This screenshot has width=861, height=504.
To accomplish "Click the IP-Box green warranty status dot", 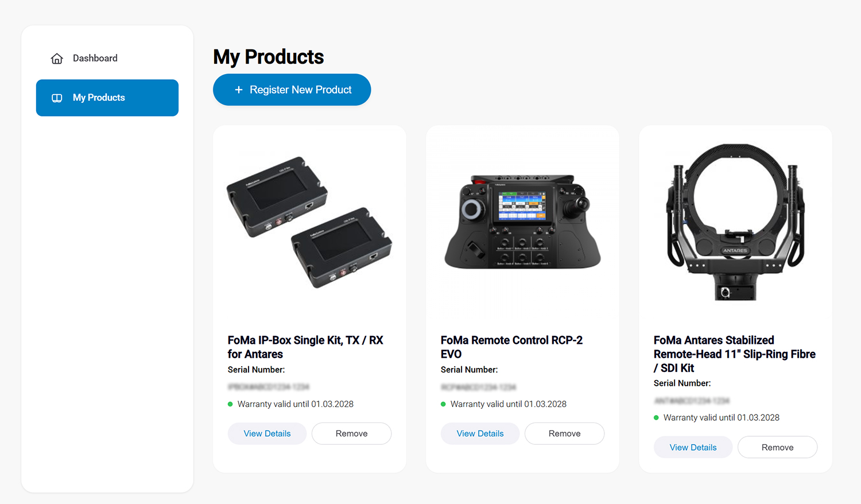I will point(230,404).
